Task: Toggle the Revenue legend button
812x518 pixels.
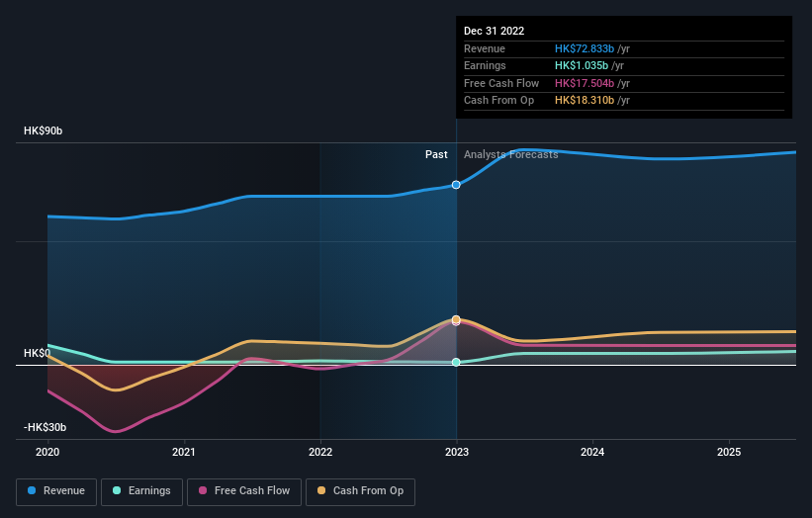Action: pos(56,491)
